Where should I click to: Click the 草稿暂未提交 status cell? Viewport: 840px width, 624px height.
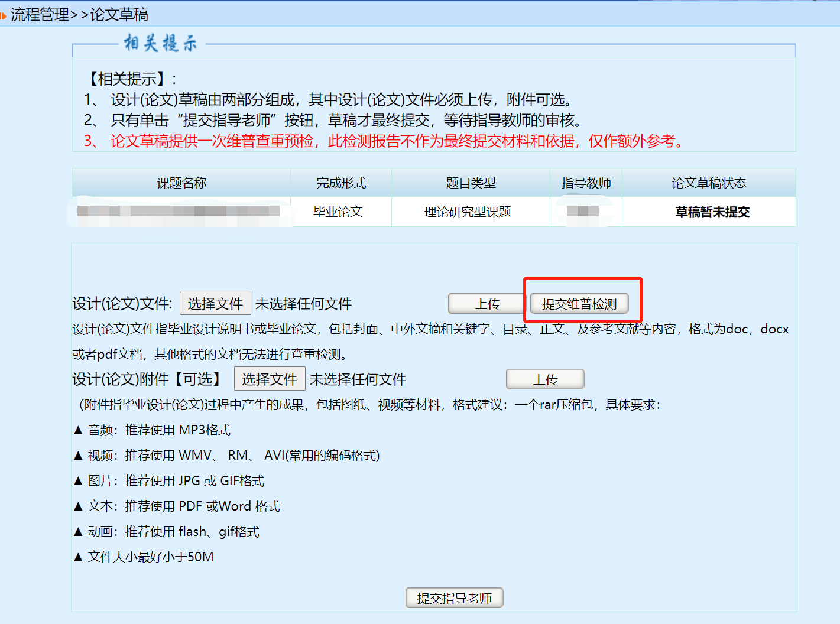pyautogui.click(x=712, y=212)
